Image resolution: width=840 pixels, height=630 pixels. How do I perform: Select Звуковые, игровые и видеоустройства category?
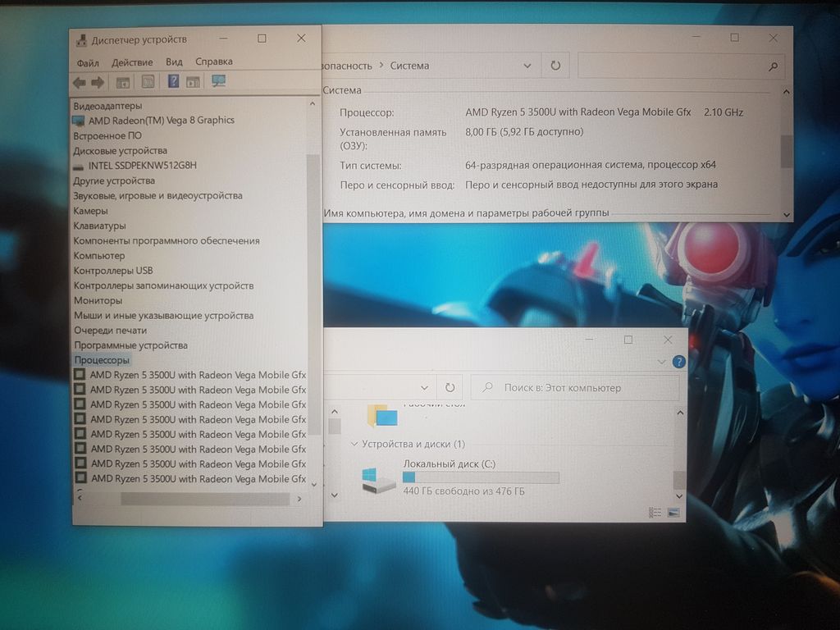coord(158,195)
